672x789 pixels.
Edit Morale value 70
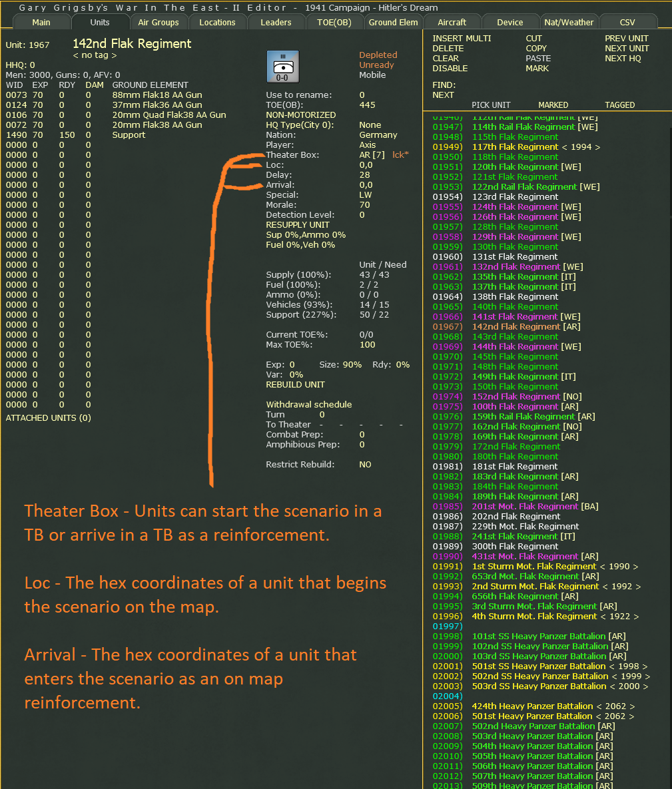(364, 205)
